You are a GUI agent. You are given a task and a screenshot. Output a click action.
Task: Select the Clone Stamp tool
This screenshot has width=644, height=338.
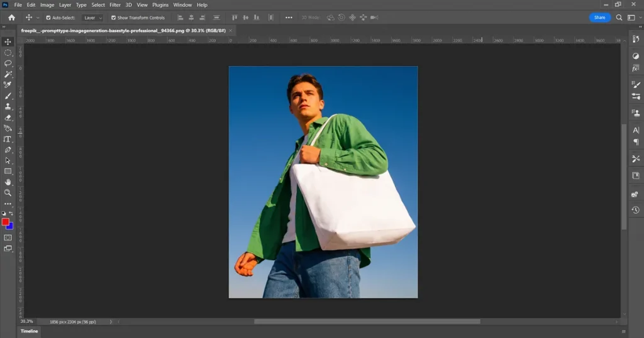coord(8,107)
